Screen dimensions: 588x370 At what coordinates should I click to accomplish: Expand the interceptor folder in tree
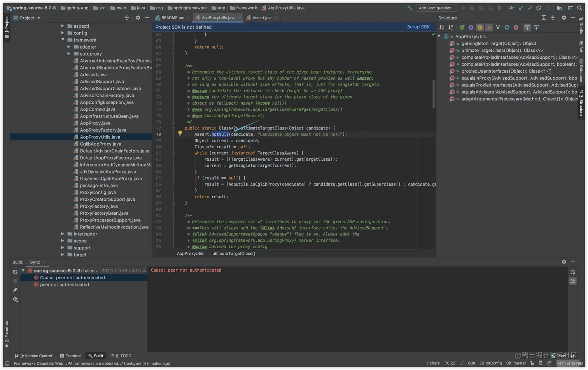coord(63,234)
